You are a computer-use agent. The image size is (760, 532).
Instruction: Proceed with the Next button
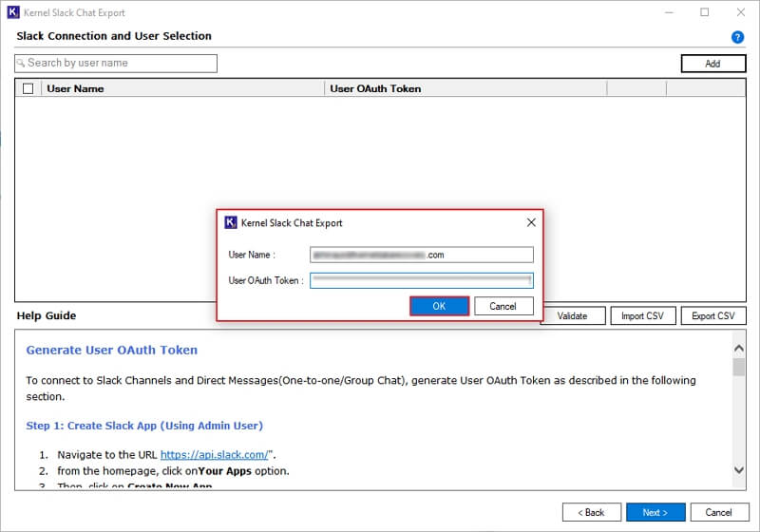[x=655, y=512]
